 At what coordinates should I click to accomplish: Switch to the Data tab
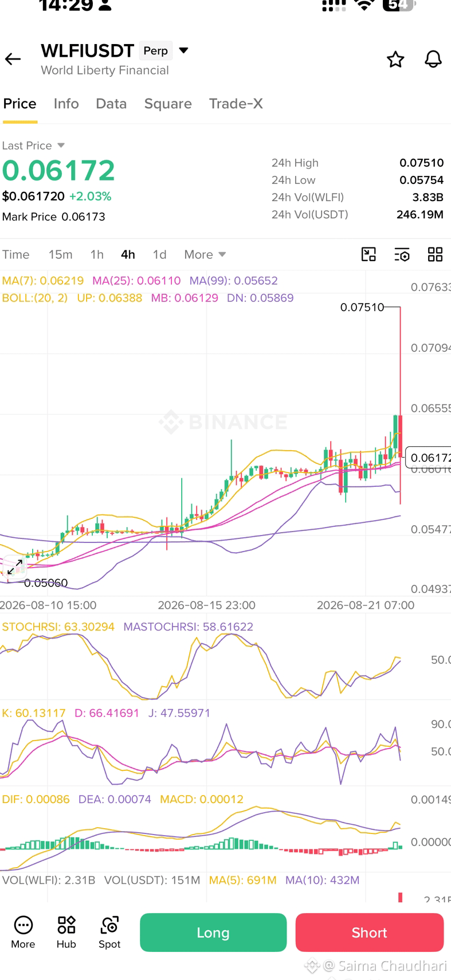point(111,104)
